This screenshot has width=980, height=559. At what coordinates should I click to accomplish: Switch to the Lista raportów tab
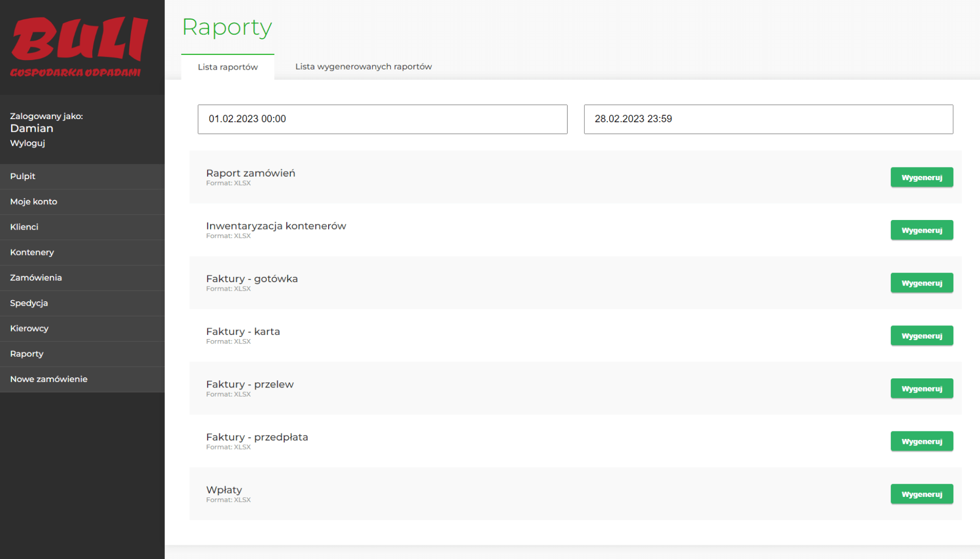227,67
